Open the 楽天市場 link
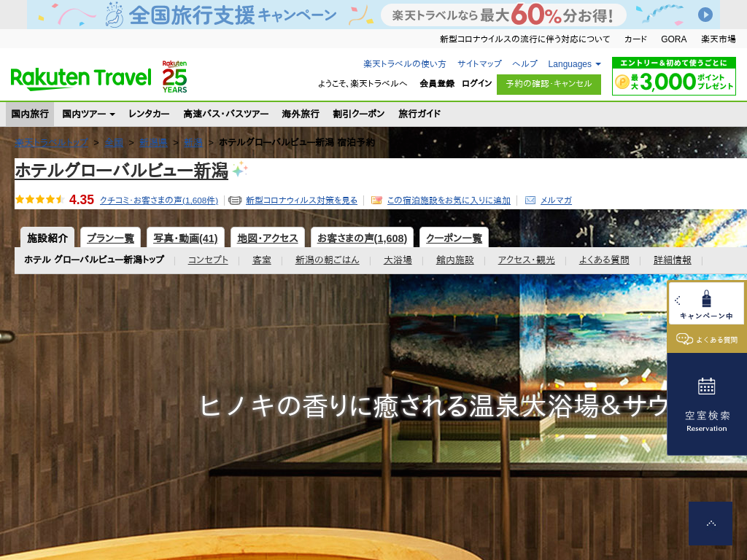Image resolution: width=747 pixels, height=560 pixels. [x=718, y=39]
